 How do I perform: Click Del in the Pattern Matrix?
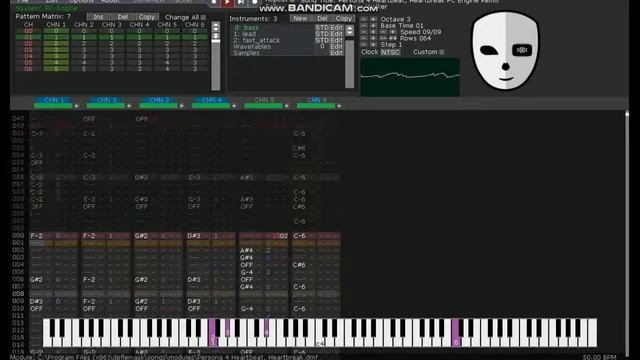click(x=122, y=17)
